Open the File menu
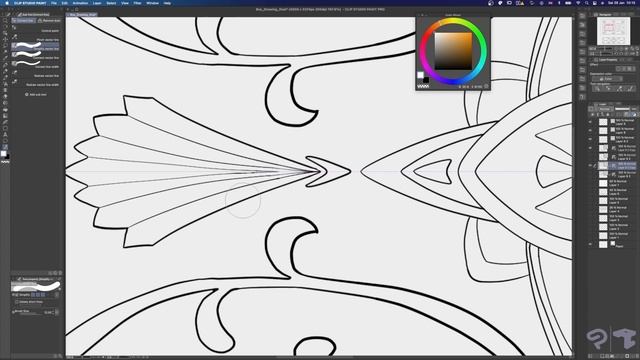Image resolution: width=640 pixels, height=360 pixels. [x=54, y=3]
